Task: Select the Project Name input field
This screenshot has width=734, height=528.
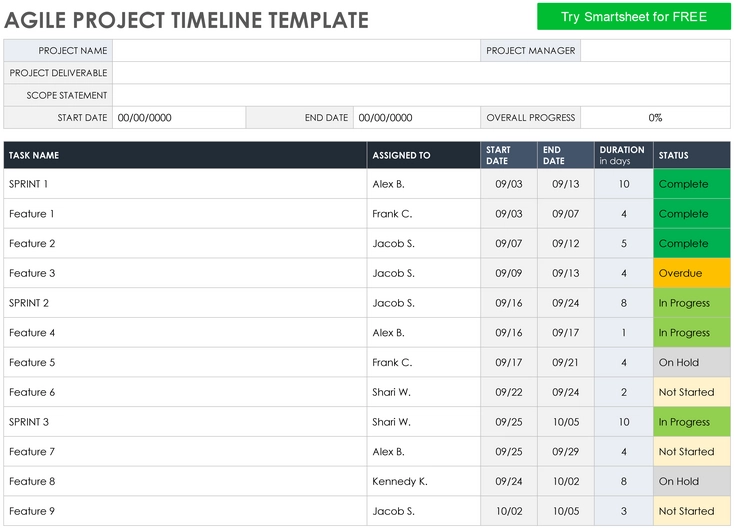Action: (296, 51)
